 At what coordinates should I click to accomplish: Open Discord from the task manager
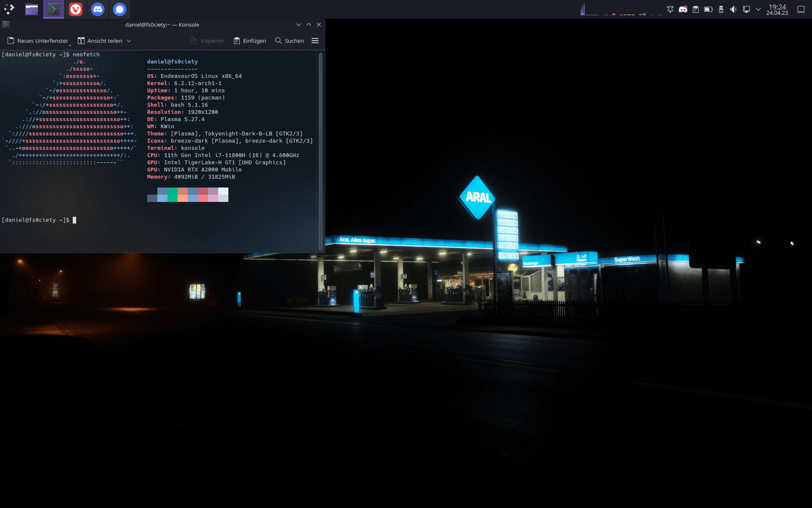coord(98,9)
